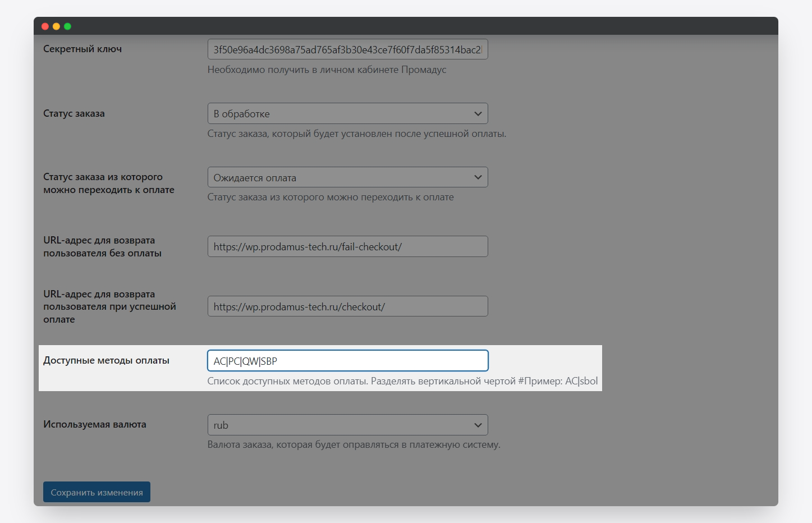Viewport: 812px width, 523px height.
Task: Click the 'Статус заказа' label
Action: point(74,113)
